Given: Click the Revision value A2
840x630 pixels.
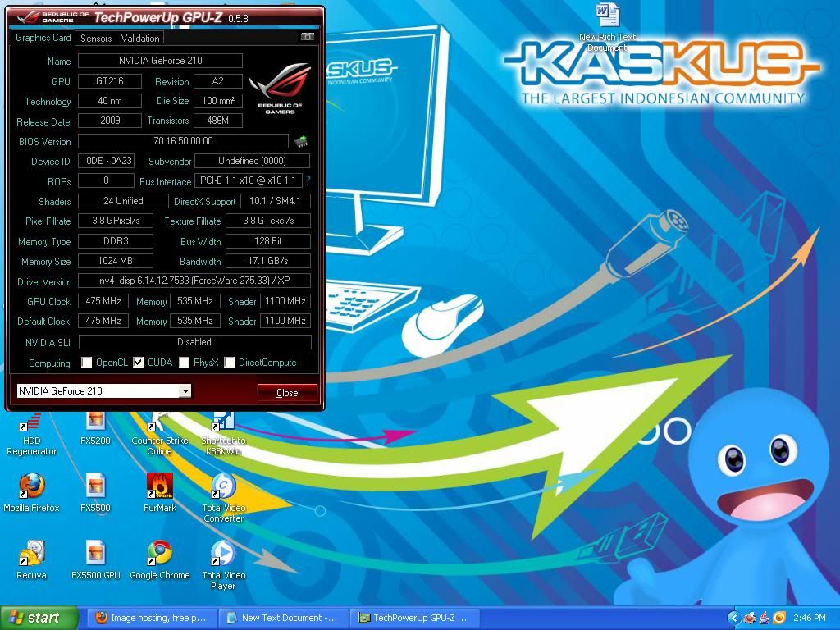Looking at the screenshot, I should tap(218, 81).
